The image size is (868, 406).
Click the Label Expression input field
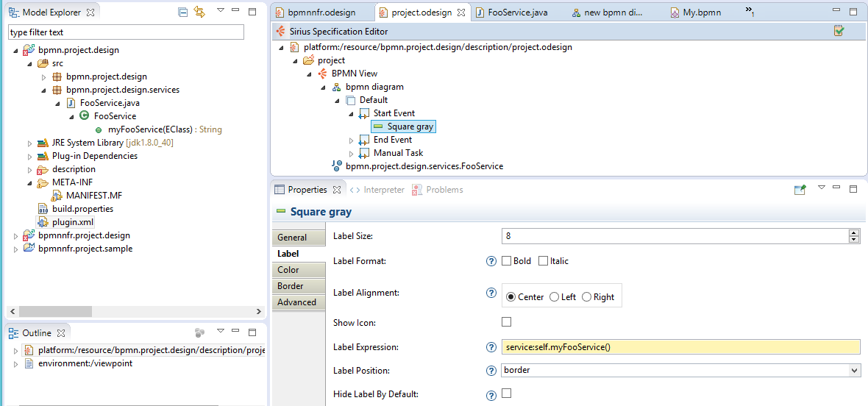[680, 347]
